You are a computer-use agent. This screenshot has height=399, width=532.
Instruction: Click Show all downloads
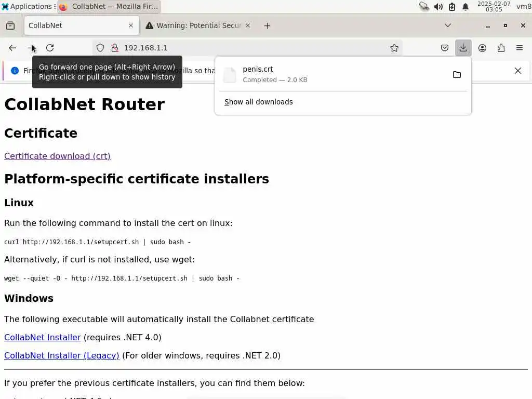[x=259, y=102]
